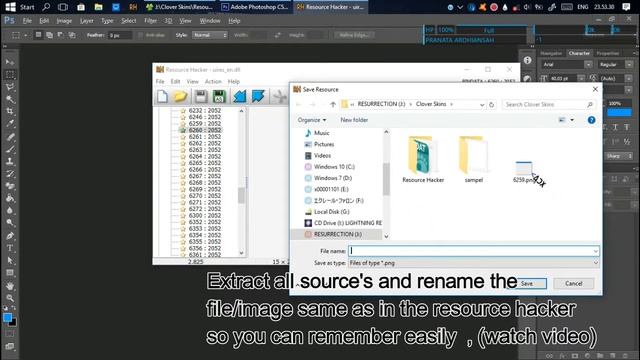Image resolution: width=640 pixels, height=360 pixels.
Task: Click green Save As icon in Resource Hacker
Action: click(x=219, y=97)
